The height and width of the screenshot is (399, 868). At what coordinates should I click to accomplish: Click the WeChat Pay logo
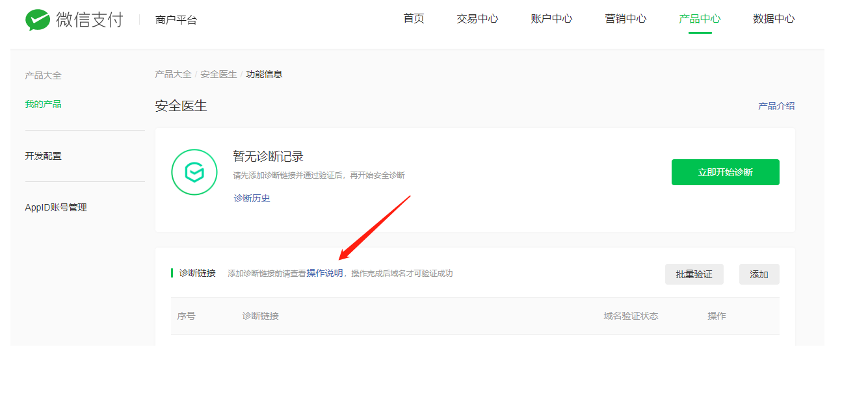(74, 19)
